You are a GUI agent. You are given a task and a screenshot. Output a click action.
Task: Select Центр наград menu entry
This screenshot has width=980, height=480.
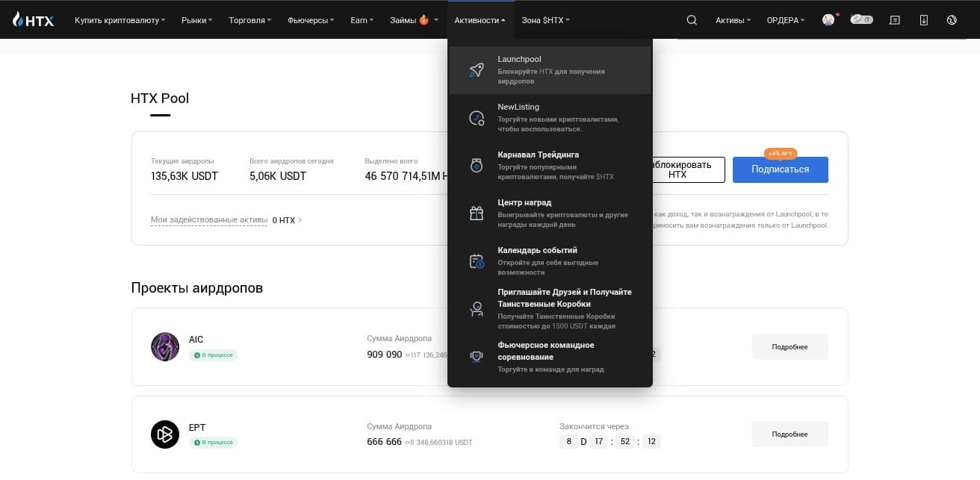(x=550, y=213)
